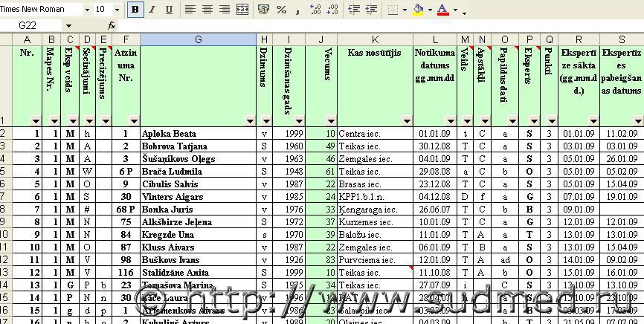Open filter dropdown for Vecums column
Screen dimensions: 644x324
tap(330, 120)
